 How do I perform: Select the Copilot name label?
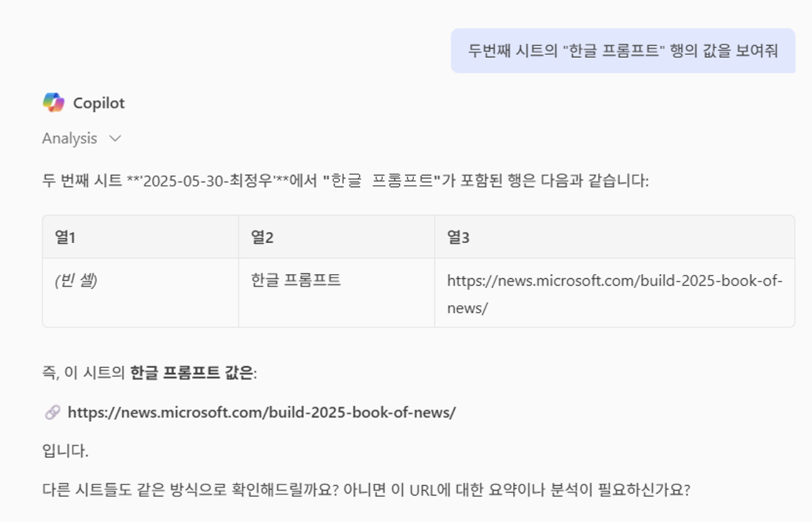(99, 103)
